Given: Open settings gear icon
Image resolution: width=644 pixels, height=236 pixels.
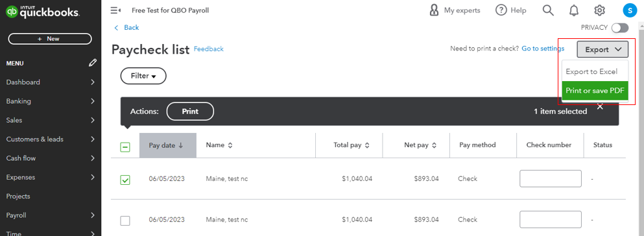Looking at the screenshot, I should [600, 10].
